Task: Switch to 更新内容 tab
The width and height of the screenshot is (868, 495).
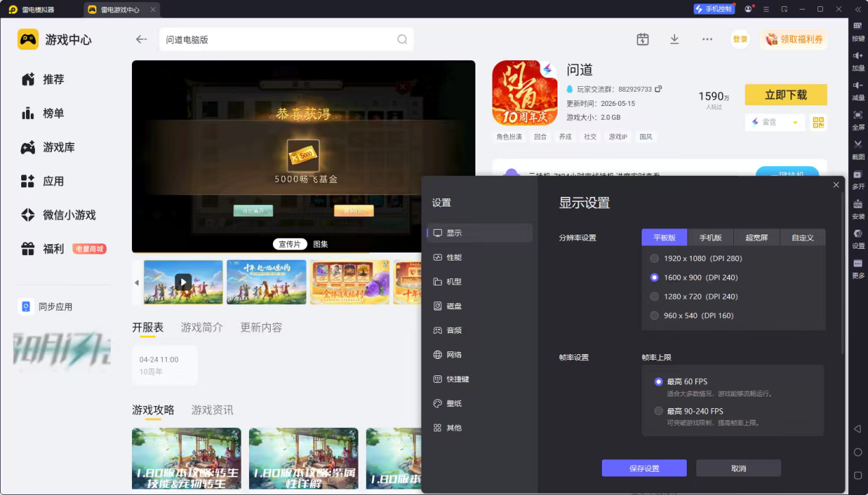Action: 261,327
